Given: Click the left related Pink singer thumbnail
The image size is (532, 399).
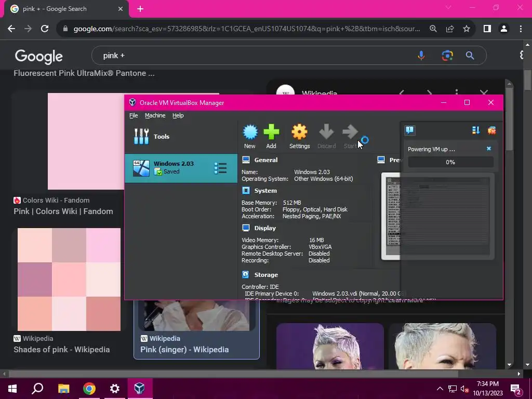Looking at the screenshot, I should pyautogui.click(x=330, y=346).
